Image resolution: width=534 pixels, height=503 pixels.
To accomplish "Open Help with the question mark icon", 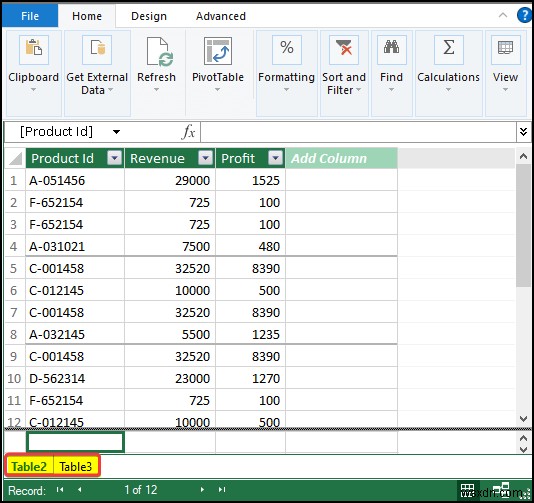I will pyautogui.click(x=525, y=15).
